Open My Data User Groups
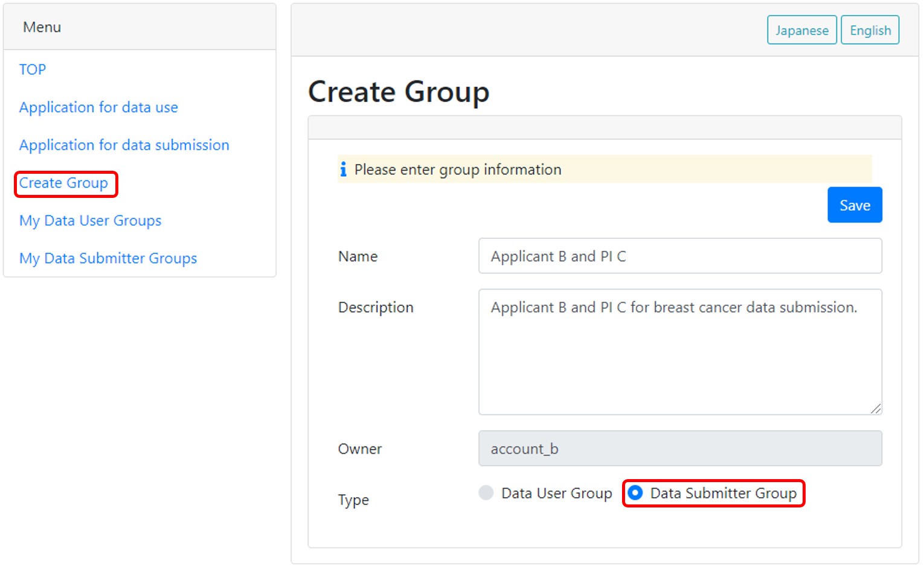 tap(90, 221)
